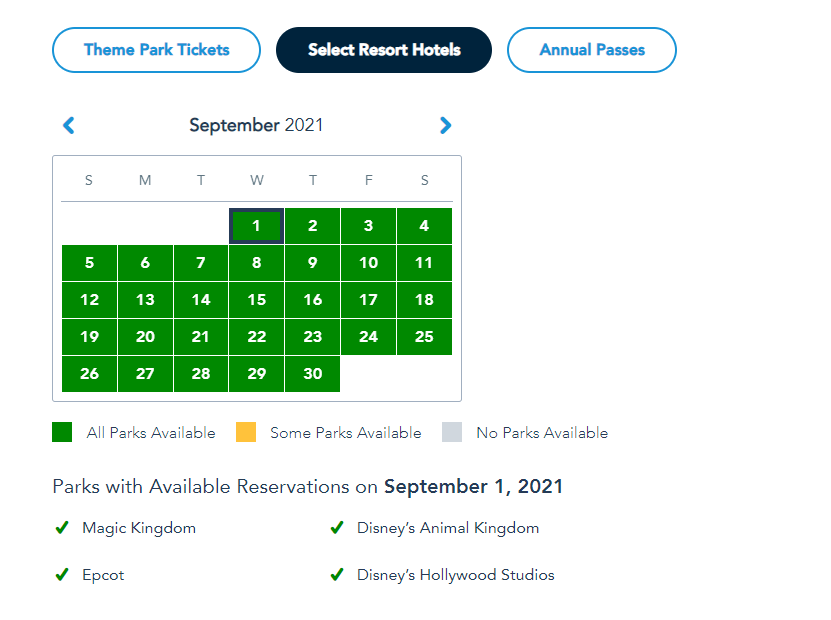The width and height of the screenshot is (831, 620).
Task: Click the yellow Some Parks Available swatch
Action: [246, 432]
